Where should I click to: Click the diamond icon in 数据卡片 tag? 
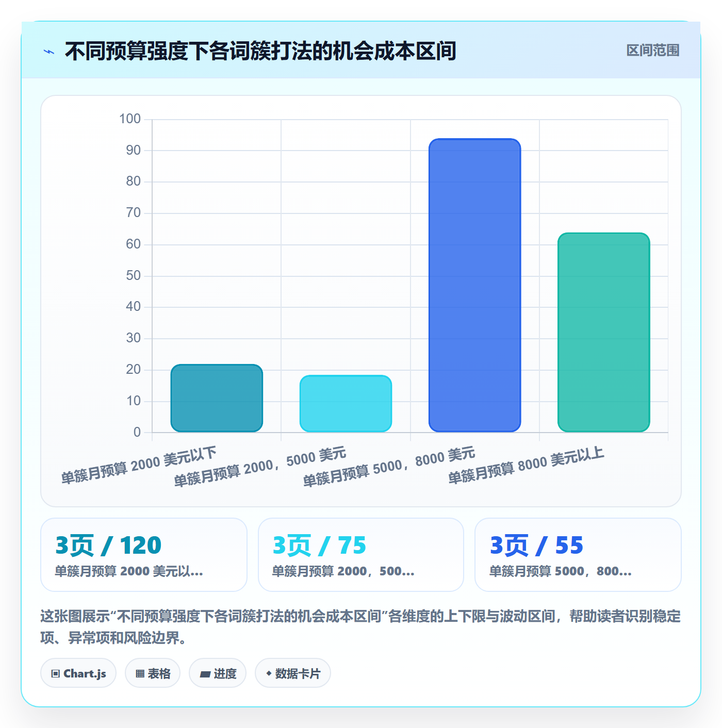point(269,673)
